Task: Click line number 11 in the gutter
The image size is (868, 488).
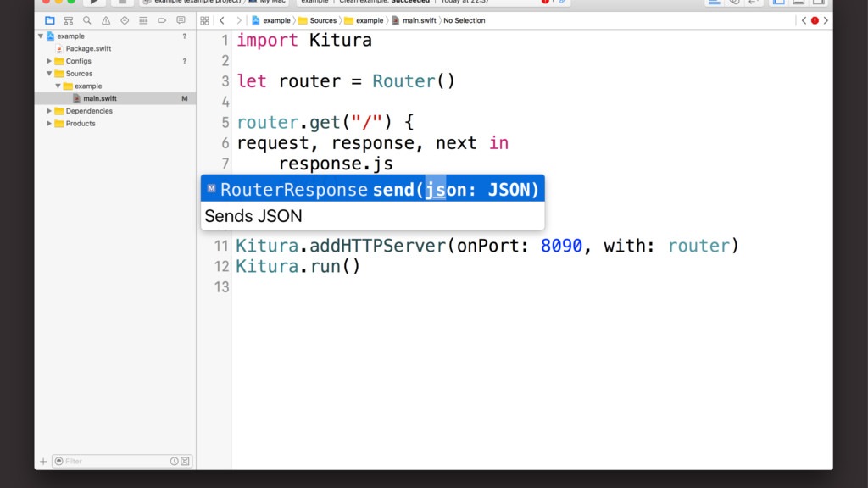Action: (221, 246)
